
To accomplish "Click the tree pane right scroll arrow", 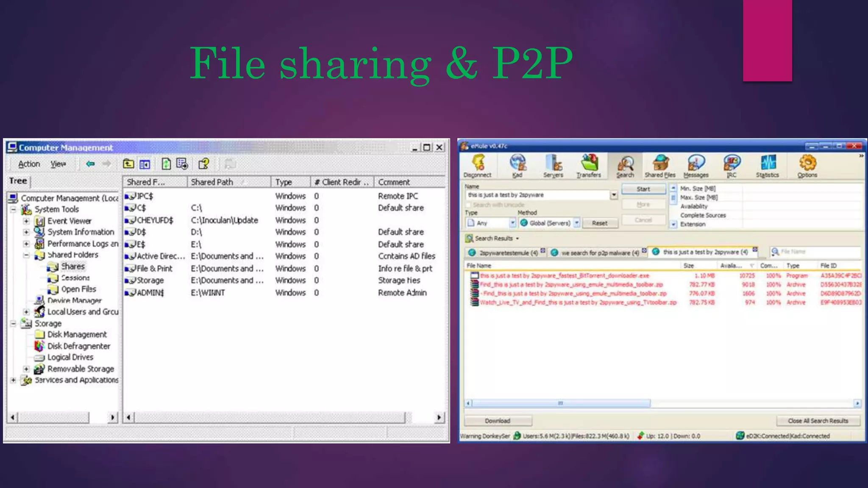I will pos(112,418).
